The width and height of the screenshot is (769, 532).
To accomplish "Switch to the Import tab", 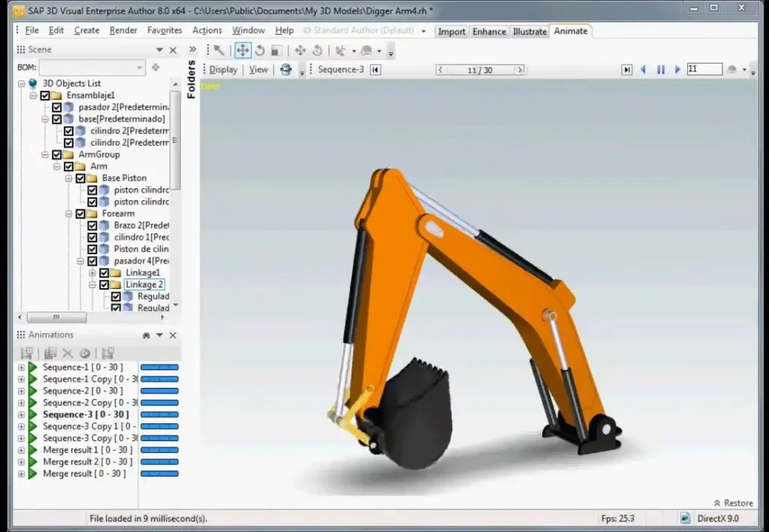I will pos(451,32).
